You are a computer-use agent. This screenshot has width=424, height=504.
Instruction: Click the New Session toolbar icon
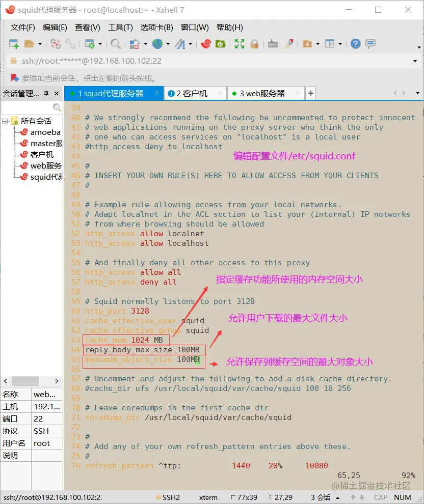point(14,44)
